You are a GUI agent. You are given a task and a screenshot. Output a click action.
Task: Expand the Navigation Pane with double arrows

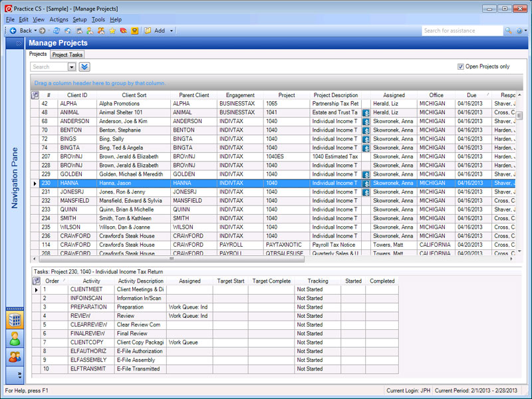[x=18, y=43]
